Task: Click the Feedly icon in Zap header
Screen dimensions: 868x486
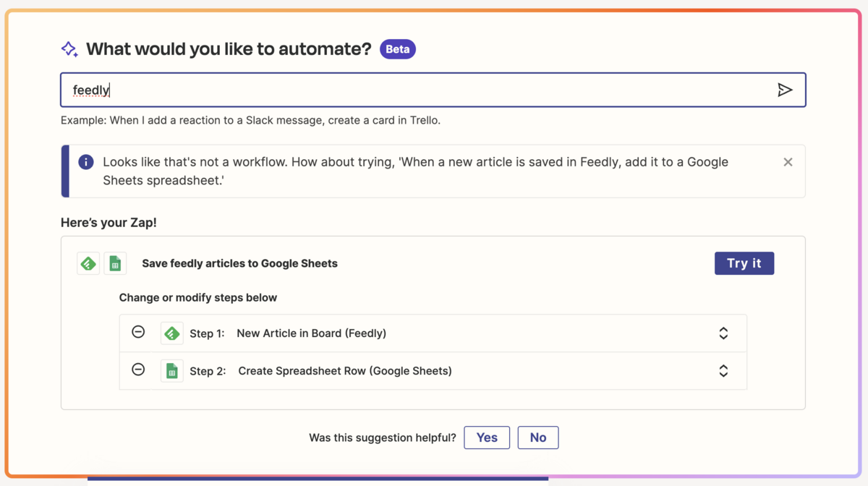Action: pos(88,263)
